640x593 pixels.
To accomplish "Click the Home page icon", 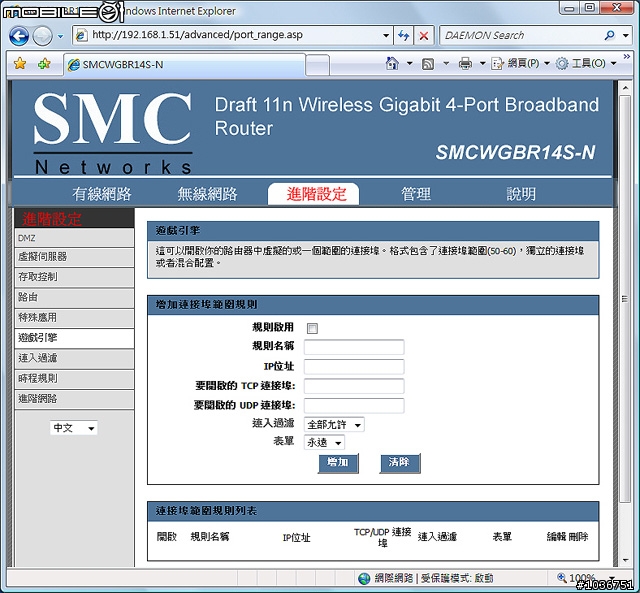I will click(392, 63).
